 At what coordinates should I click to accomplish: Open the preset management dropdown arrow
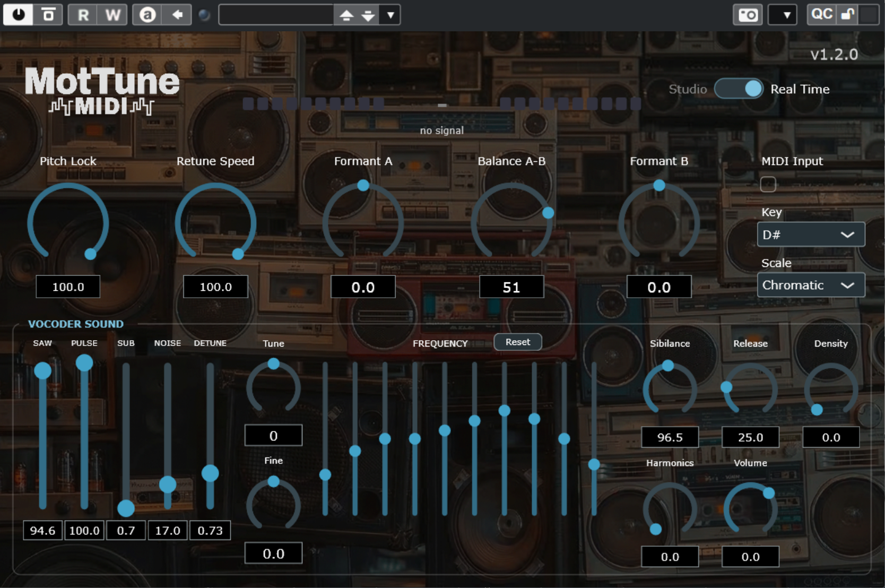click(x=391, y=15)
